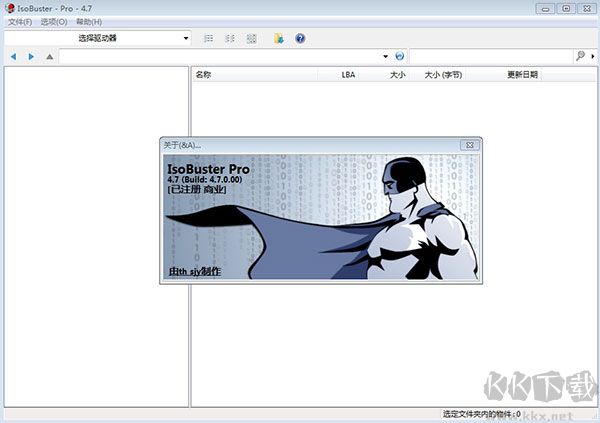Viewport: 600px width, 423px height.
Task: Expand search options small arrow
Action: (593, 57)
